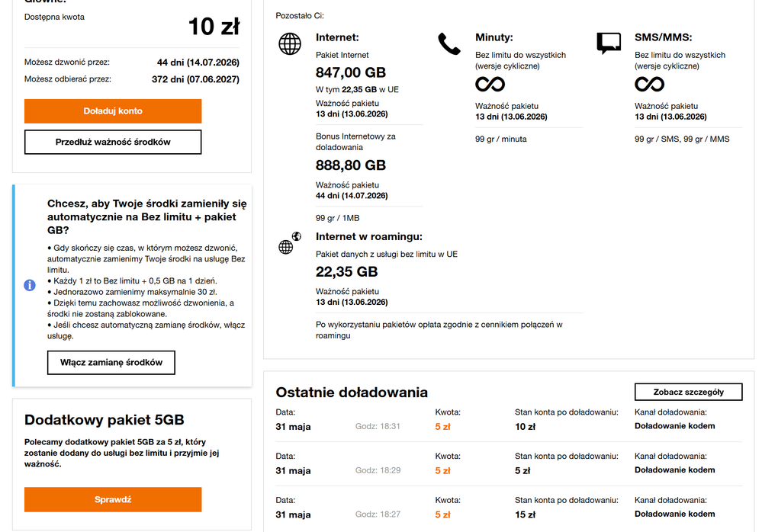
Task: Click the 847,00 GB Pakiet Internet value
Action: click(x=350, y=72)
